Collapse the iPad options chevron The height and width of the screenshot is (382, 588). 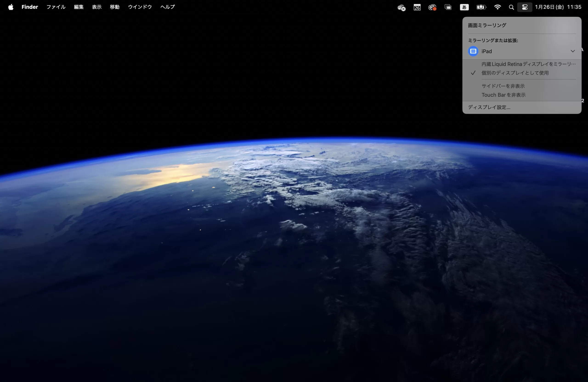(x=572, y=51)
